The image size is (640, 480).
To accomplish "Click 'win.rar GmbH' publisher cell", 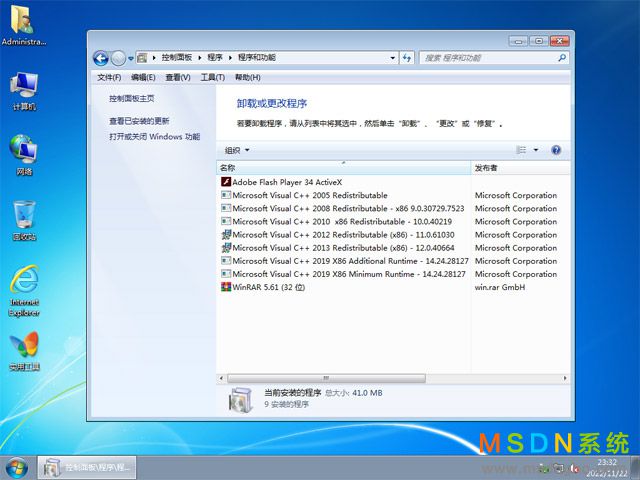I will (x=500, y=287).
